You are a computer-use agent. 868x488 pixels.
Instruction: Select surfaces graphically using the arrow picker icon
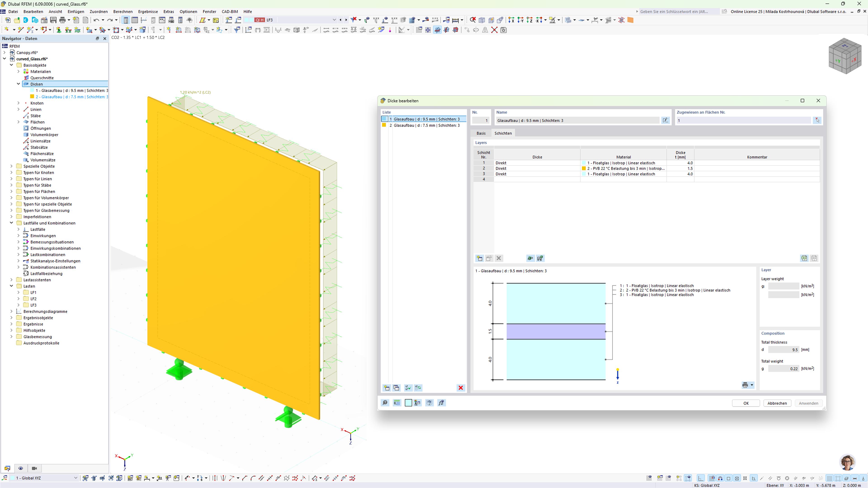tap(817, 120)
